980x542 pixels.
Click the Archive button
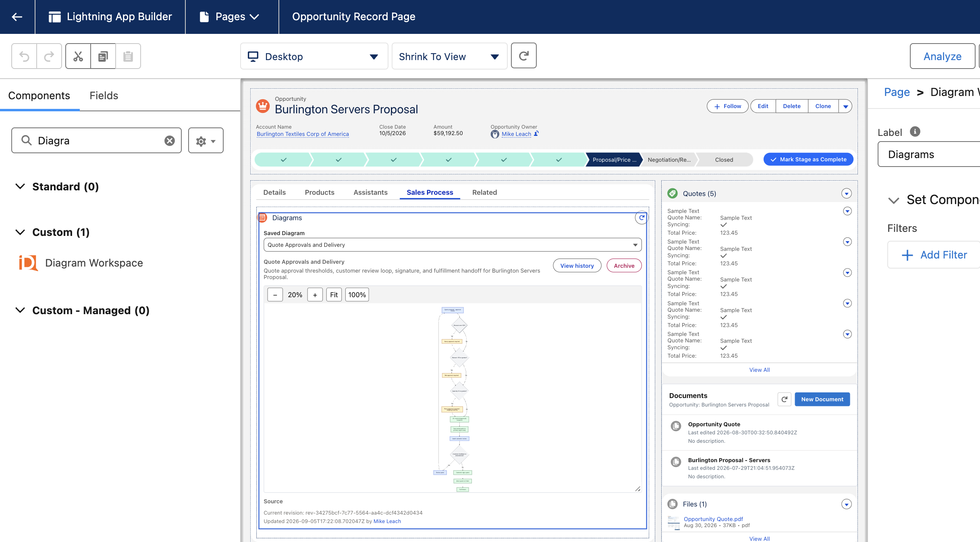point(624,266)
